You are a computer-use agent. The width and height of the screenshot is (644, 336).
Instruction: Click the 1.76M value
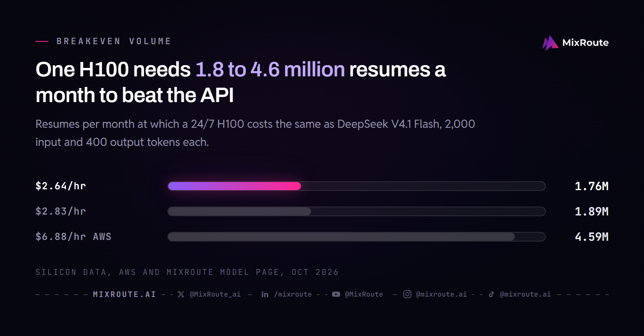(x=592, y=186)
